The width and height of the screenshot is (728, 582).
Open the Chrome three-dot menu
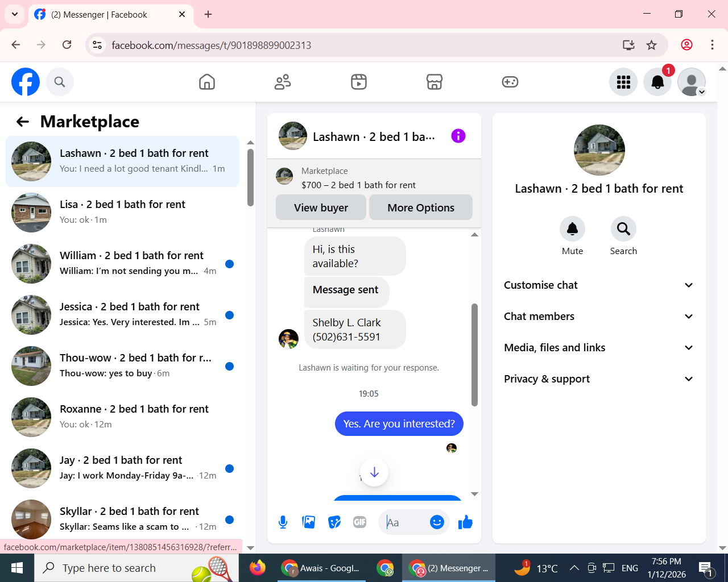(712, 45)
